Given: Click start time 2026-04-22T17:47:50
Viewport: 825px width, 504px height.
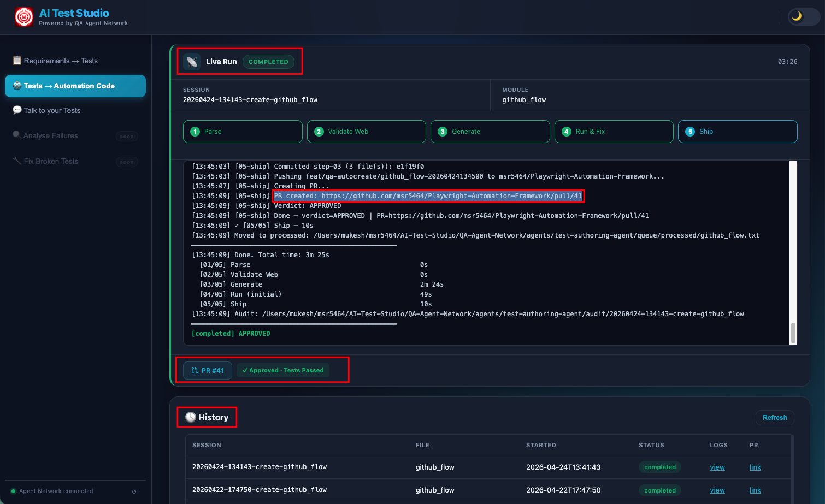Looking at the screenshot, I should pyautogui.click(x=563, y=490).
